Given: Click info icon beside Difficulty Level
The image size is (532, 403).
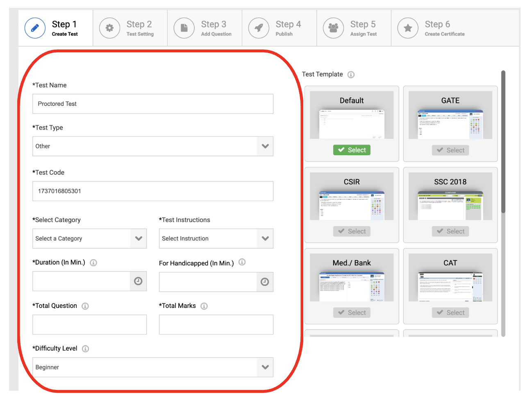Looking at the screenshot, I should [85, 349].
